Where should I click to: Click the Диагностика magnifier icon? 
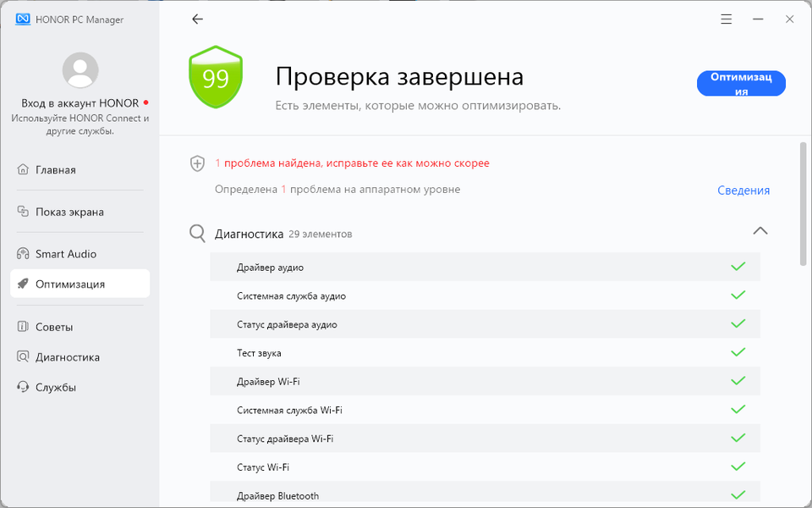(x=197, y=234)
